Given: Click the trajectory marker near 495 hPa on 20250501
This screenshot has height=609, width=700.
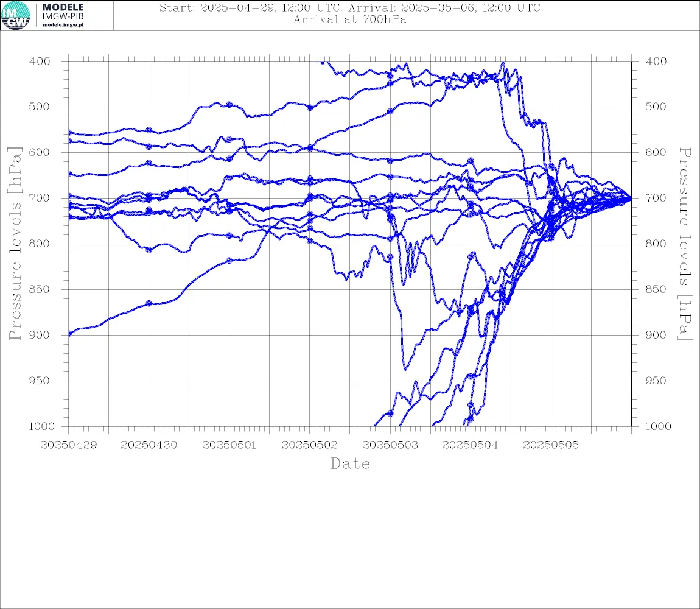Looking at the screenshot, I should tap(229, 105).
